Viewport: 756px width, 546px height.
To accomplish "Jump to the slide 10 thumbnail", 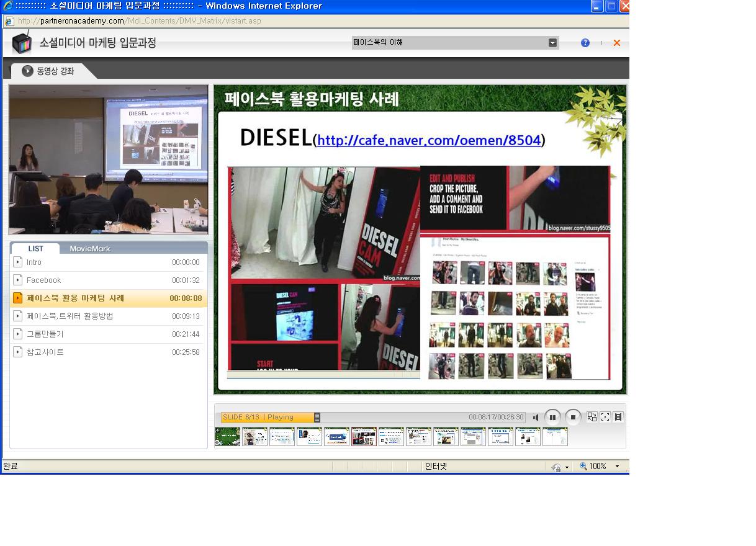I will [474, 436].
